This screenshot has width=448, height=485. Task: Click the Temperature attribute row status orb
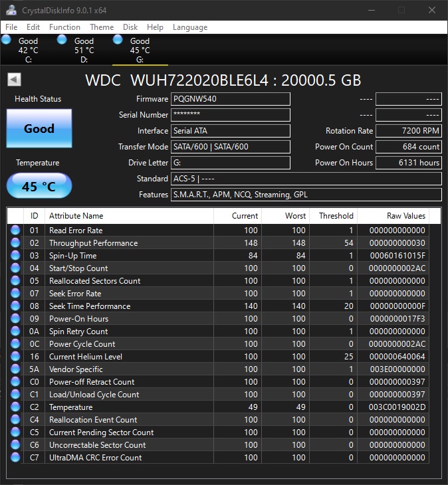click(15, 407)
